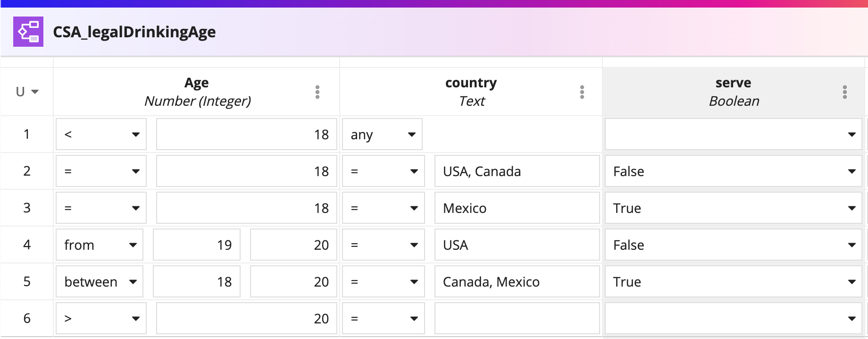Select the Age column header
The image size is (868, 339).
point(197,92)
